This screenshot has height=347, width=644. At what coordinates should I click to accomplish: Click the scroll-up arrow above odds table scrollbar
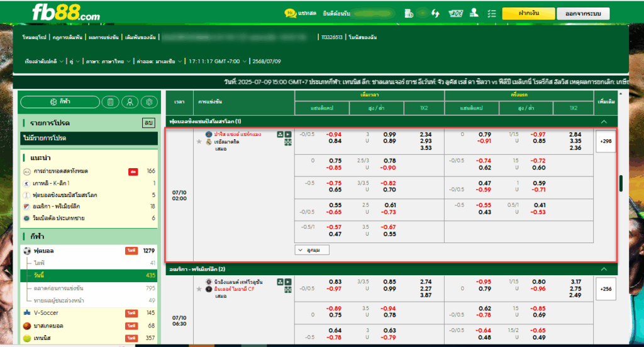(621, 94)
